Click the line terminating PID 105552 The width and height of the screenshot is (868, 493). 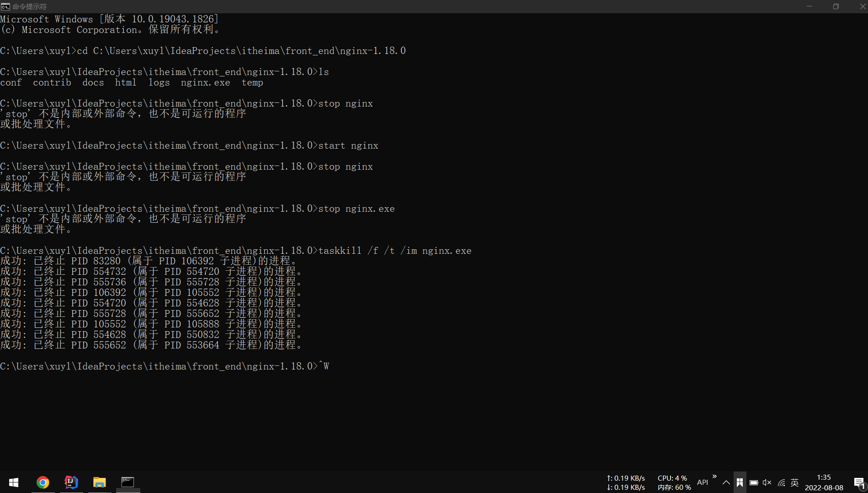[x=151, y=324]
